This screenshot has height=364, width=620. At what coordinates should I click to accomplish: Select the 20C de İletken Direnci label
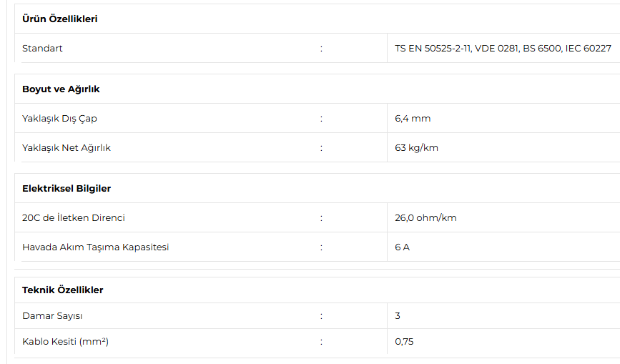point(74,218)
